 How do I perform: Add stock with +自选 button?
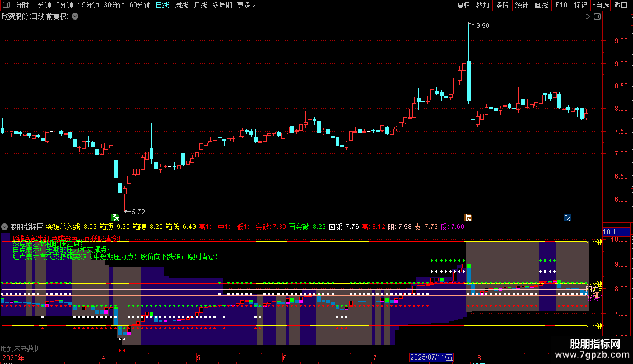click(x=601, y=5)
